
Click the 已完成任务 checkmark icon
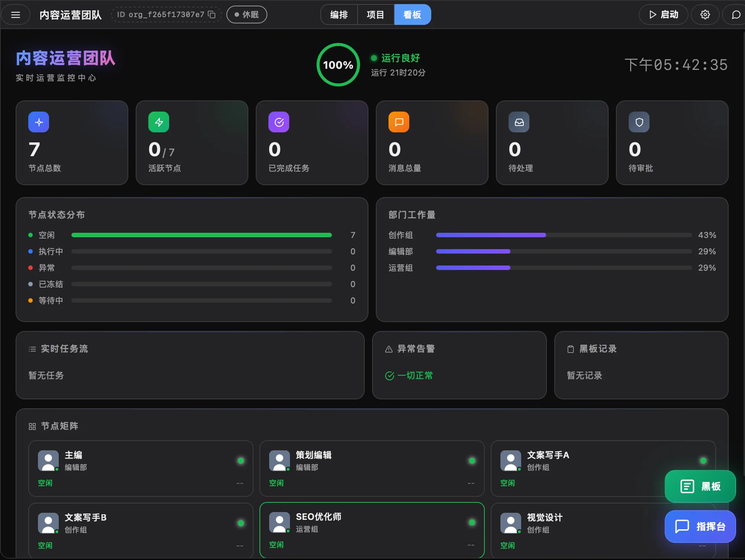click(279, 122)
